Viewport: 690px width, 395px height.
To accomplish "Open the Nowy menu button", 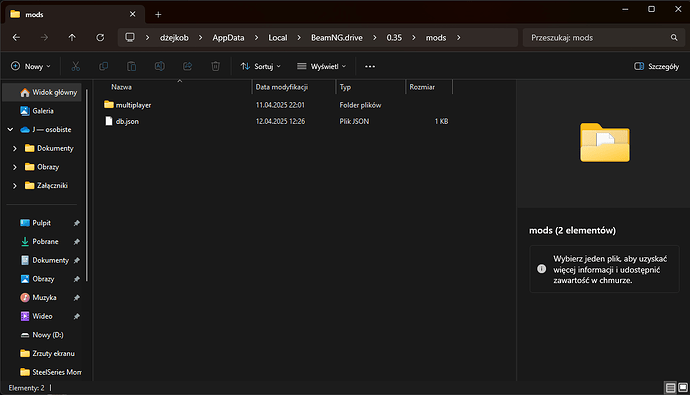I will (x=30, y=66).
